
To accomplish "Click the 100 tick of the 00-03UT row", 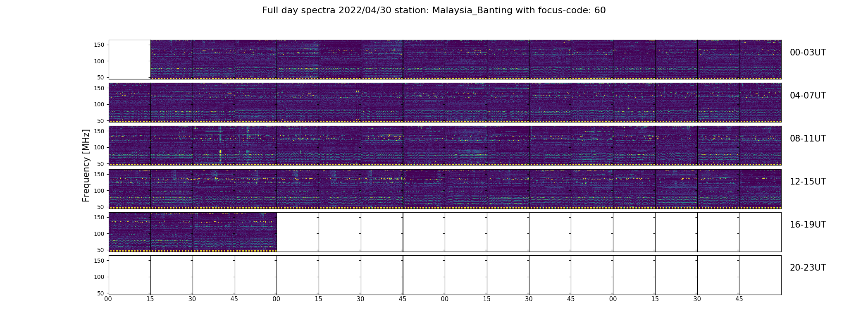I will [99, 61].
